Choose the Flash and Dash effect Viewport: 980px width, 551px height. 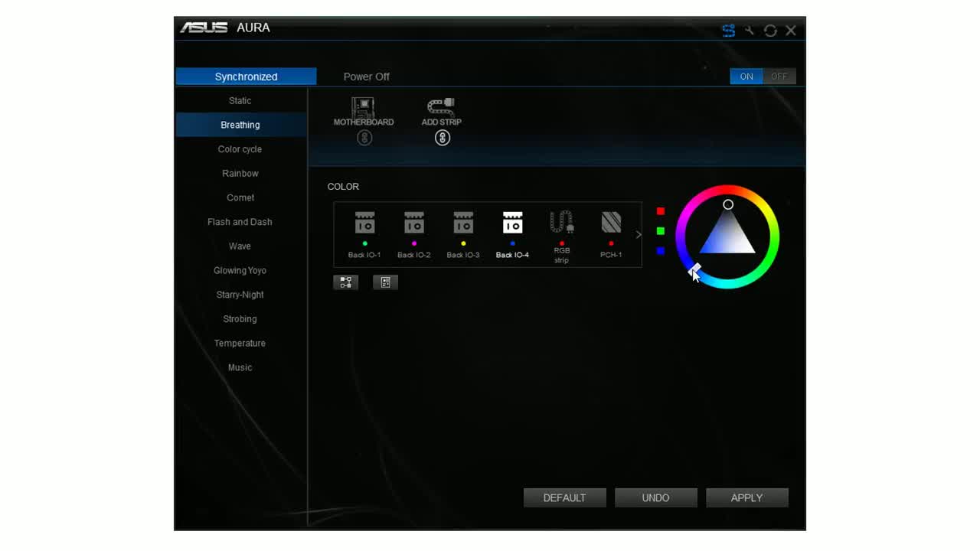[240, 222]
